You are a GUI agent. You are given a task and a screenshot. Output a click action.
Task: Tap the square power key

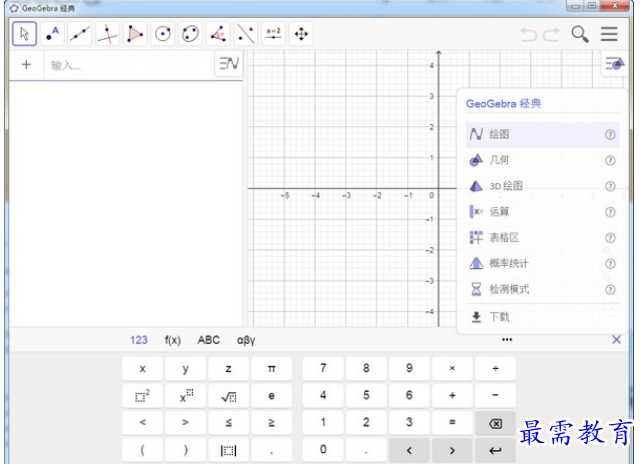[142, 395]
